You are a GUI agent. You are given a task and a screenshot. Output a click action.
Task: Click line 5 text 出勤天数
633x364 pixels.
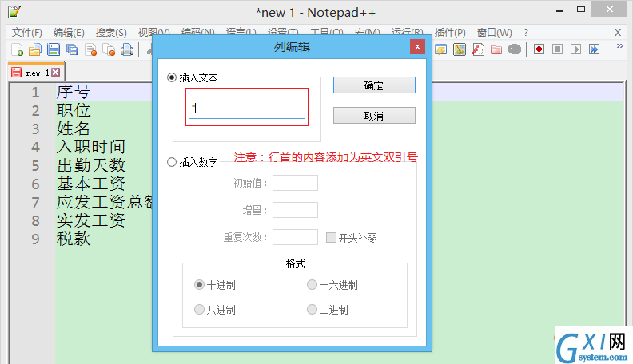coord(91,165)
